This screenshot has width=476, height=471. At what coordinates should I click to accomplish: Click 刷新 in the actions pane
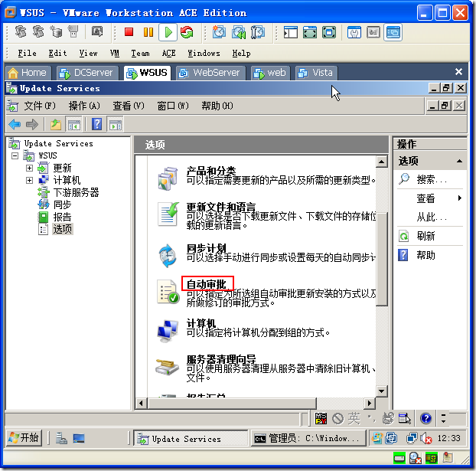click(x=425, y=236)
